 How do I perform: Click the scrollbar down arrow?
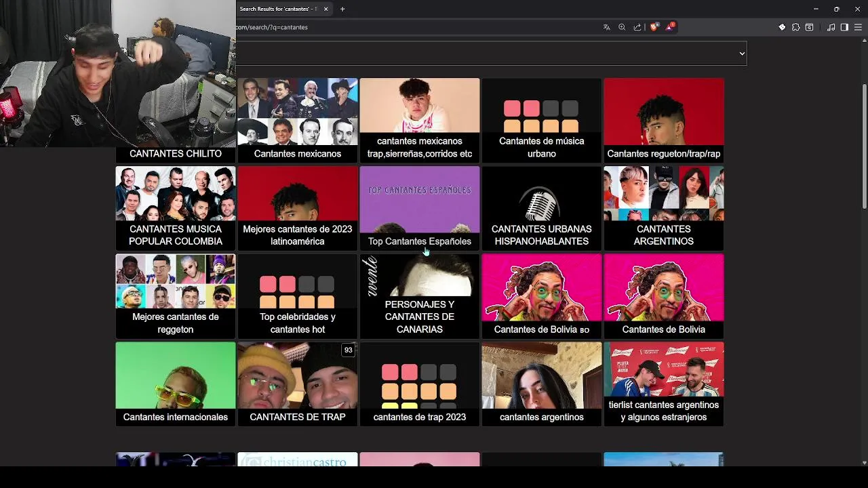point(864,462)
